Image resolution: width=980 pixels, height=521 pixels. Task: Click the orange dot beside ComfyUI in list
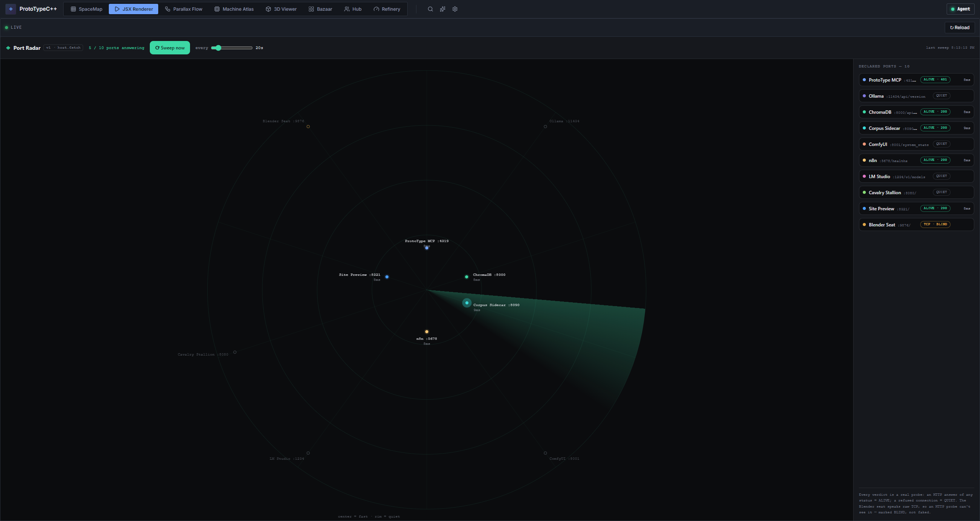[x=864, y=144]
